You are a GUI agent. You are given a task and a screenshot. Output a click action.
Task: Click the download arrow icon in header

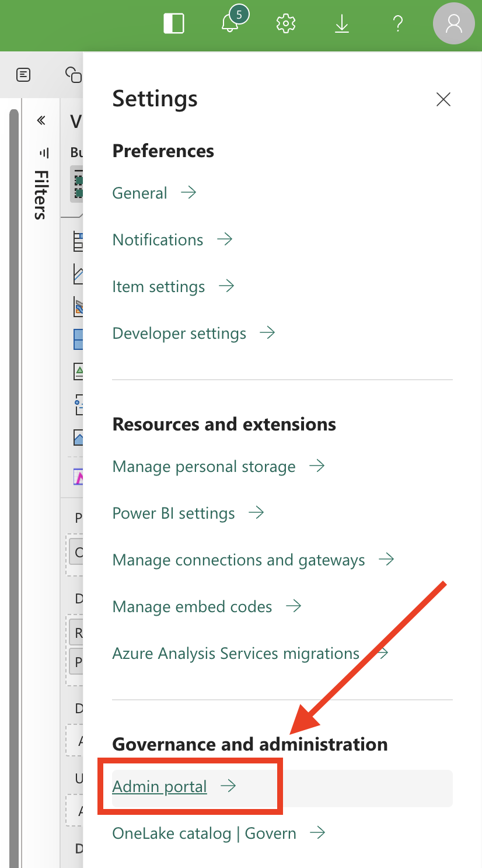(342, 24)
